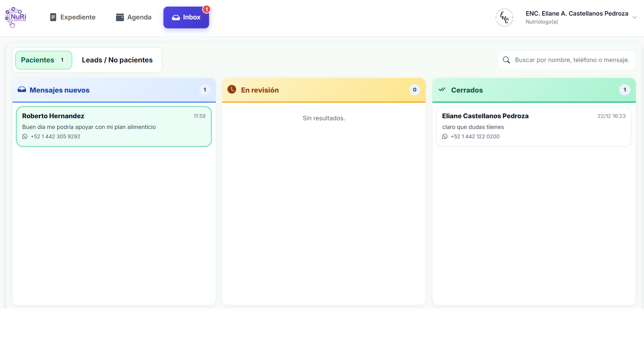Click the Pacientes tab count badge
The height and width of the screenshot is (355, 644).
[62, 60]
